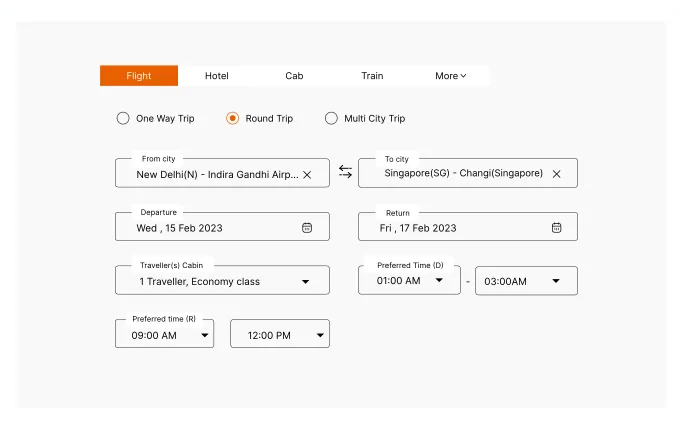Open the Flight tab
682x431 pixels.
point(139,76)
